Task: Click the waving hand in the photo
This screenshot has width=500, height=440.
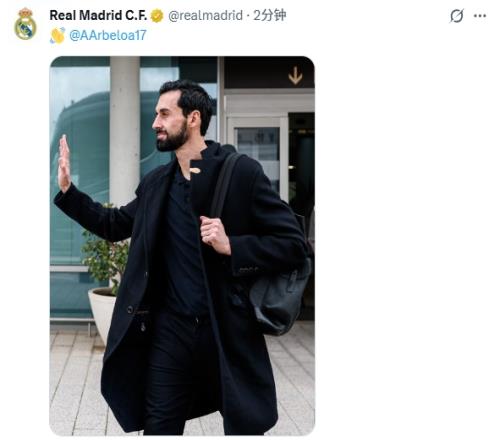Action: pyautogui.click(x=64, y=164)
